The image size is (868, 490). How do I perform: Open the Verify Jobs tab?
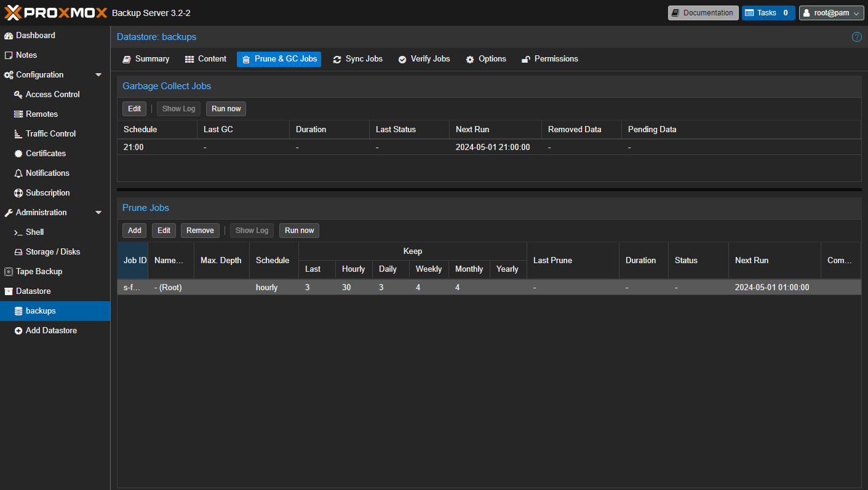coord(424,59)
